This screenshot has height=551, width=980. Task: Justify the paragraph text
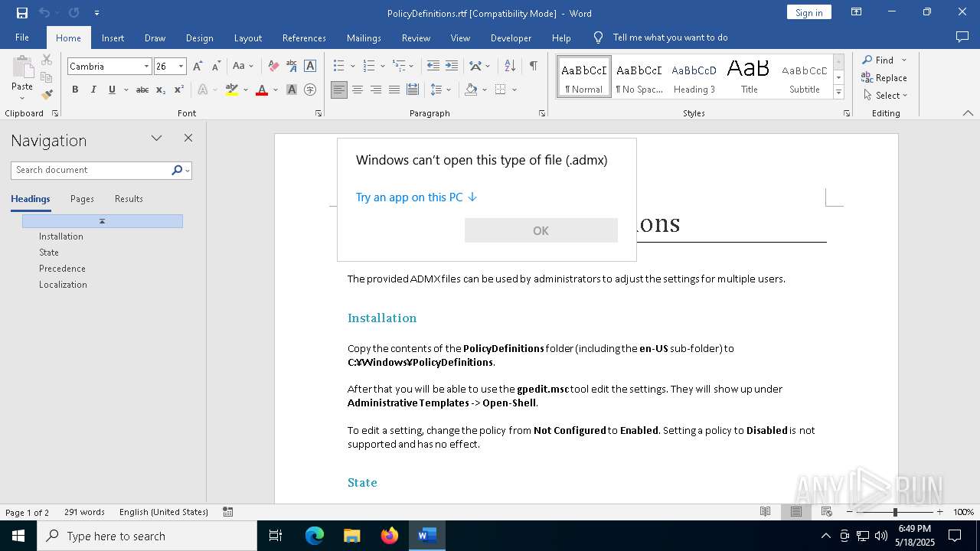click(394, 90)
